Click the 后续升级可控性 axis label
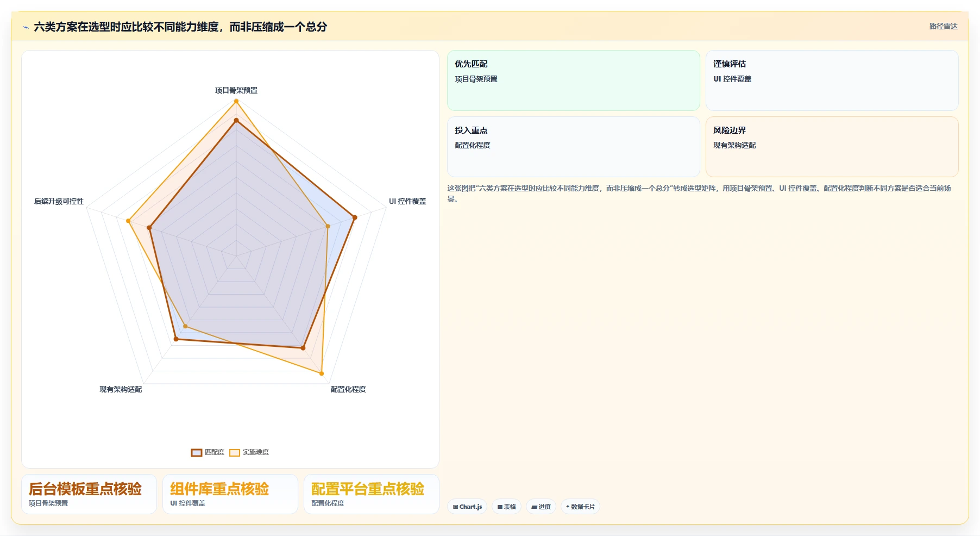This screenshot has height=536, width=980. click(59, 201)
